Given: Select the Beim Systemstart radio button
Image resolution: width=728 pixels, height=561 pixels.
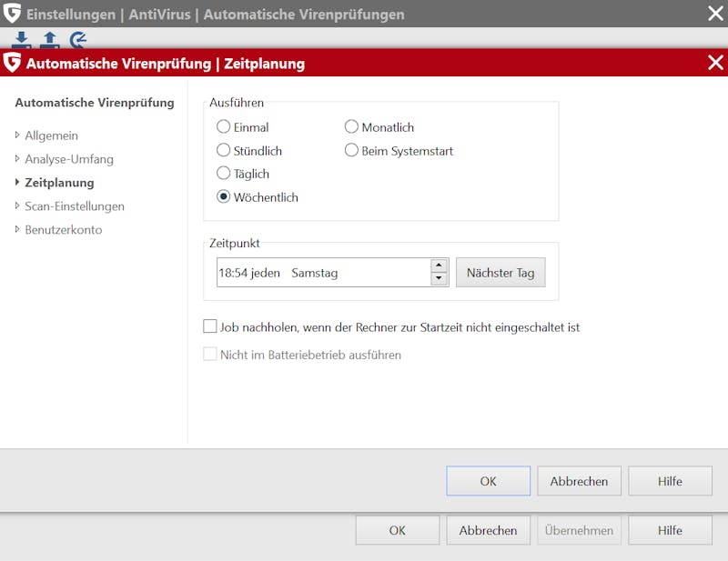Looking at the screenshot, I should (x=351, y=150).
